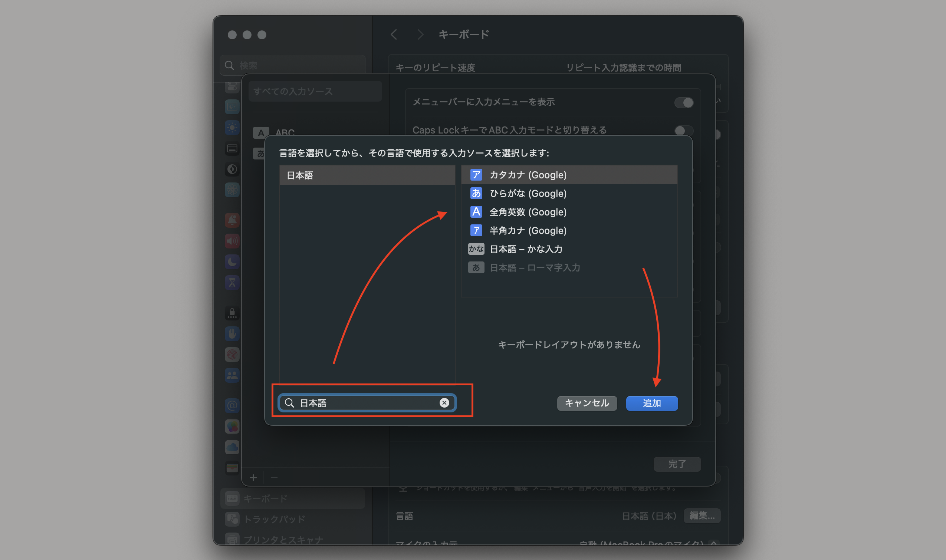This screenshot has height=560, width=946.
Task: Click the 検索 field in System Settings
Action: coord(293,65)
